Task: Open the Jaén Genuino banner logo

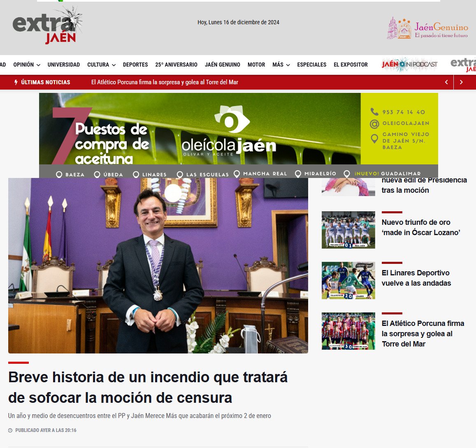Action: 427,28
